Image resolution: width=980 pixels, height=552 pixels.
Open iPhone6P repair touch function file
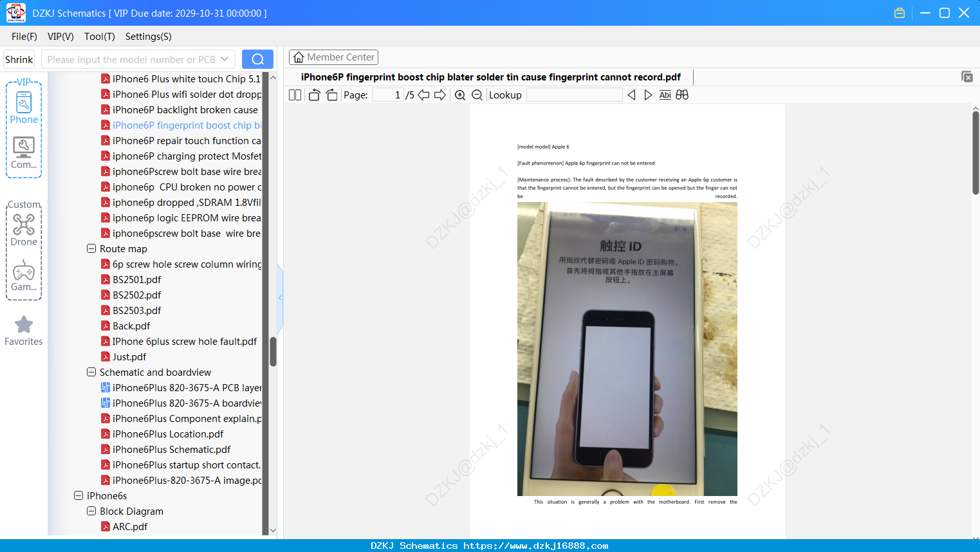pos(181,140)
